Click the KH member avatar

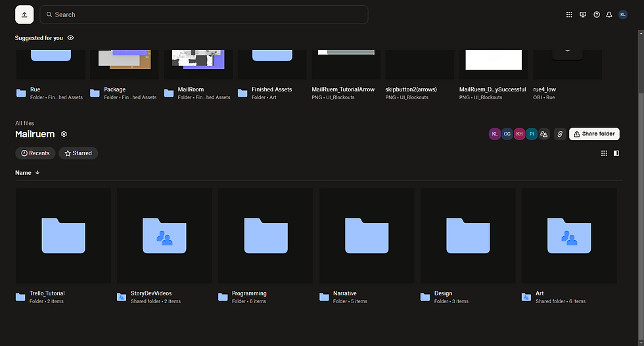pos(519,134)
